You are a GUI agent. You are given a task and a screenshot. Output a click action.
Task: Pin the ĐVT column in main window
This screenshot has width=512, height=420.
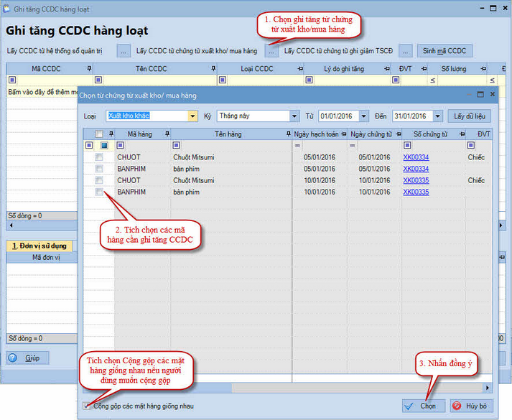pos(424,68)
